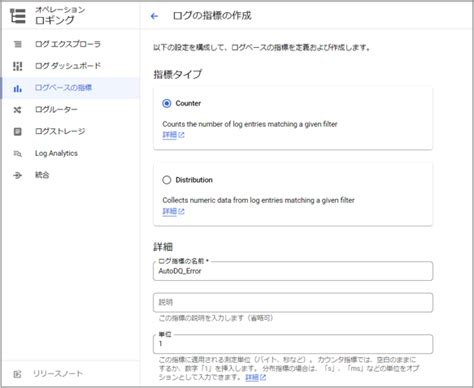474x388 pixels.
Task: Open ログルーター in the sidebar
Action: (71, 110)
